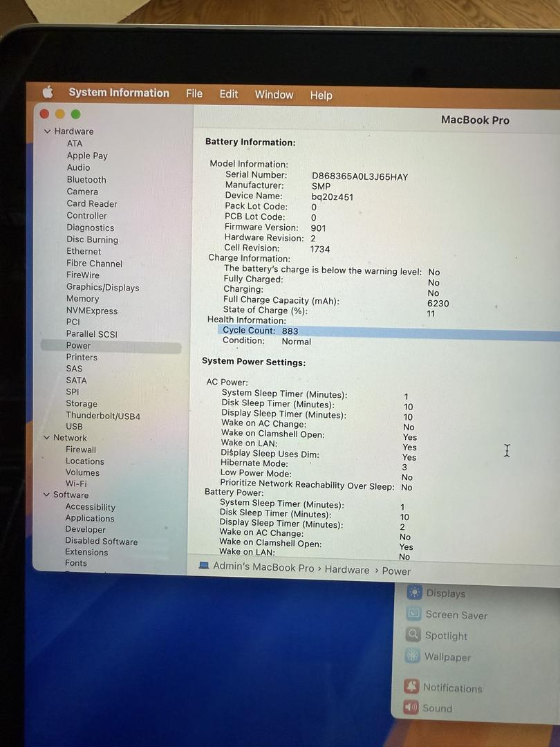Select Applications under Software
This screenshot has width=560, height=747.
pos(89,518)
